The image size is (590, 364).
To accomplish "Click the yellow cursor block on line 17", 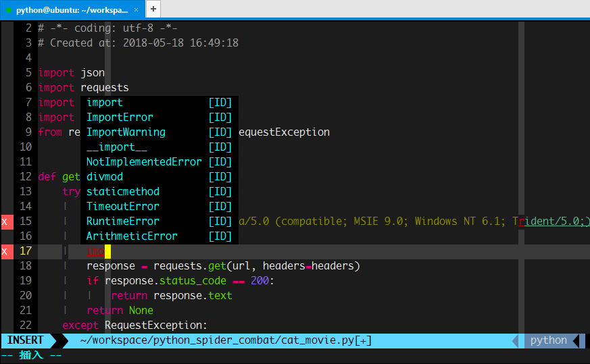I will coord(107,252).
